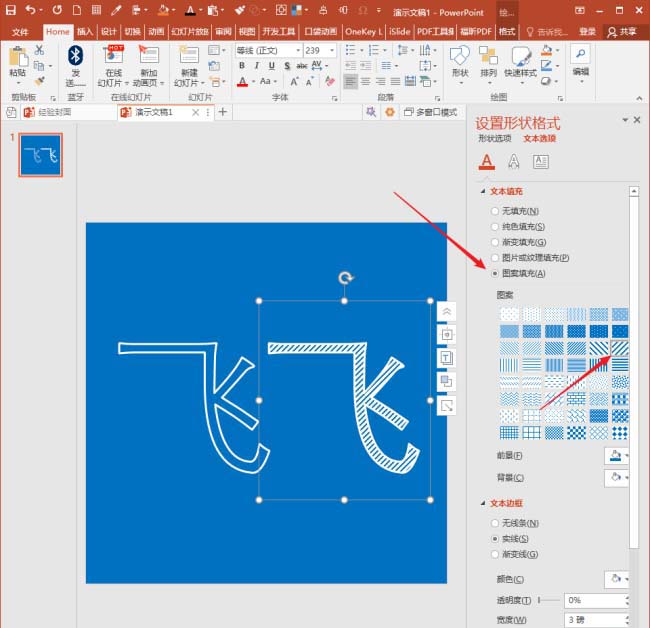Select the Gradient Fill (渐变填充) radio option
This screenshot has width=650, height=628.
(495, 242)
